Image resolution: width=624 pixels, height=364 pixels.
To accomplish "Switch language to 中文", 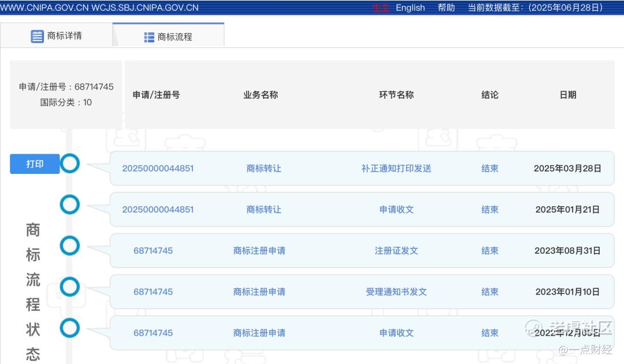I will [381, 8].
